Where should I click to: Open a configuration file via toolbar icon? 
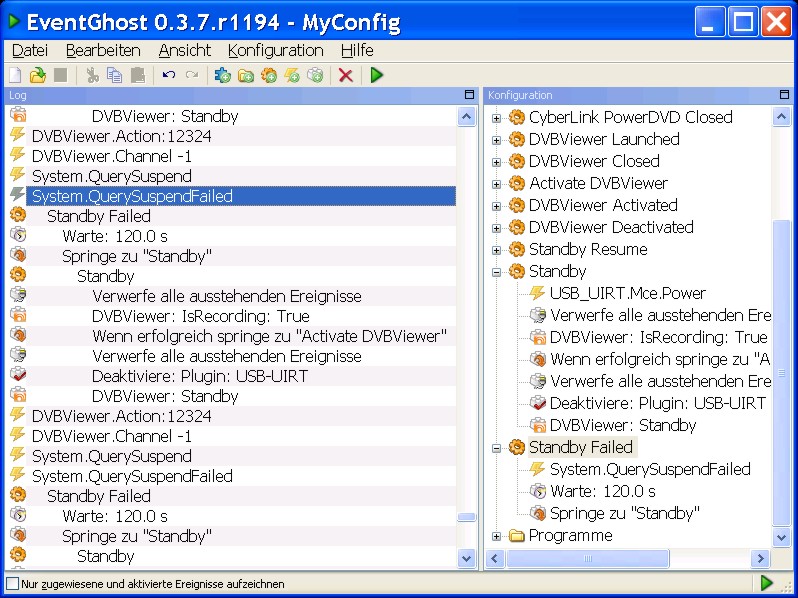[x=38, y=75]
